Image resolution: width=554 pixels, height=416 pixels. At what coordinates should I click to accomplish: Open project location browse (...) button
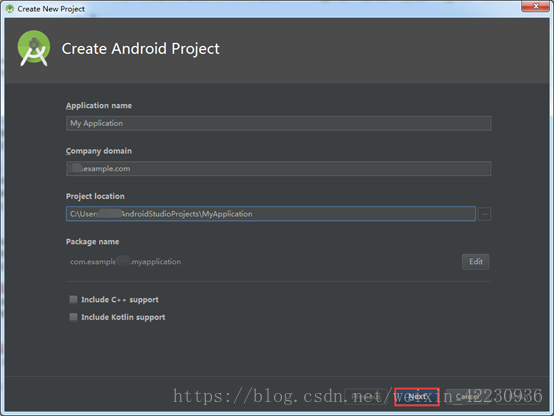click(x=484, y=214)
